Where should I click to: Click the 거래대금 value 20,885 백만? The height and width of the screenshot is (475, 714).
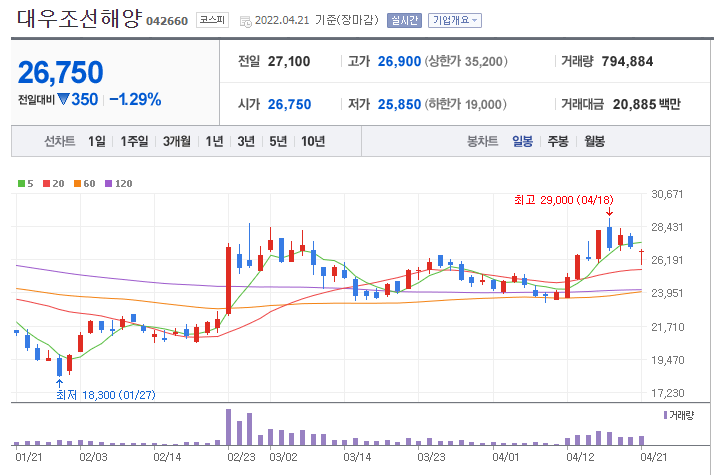coord(647,104)
